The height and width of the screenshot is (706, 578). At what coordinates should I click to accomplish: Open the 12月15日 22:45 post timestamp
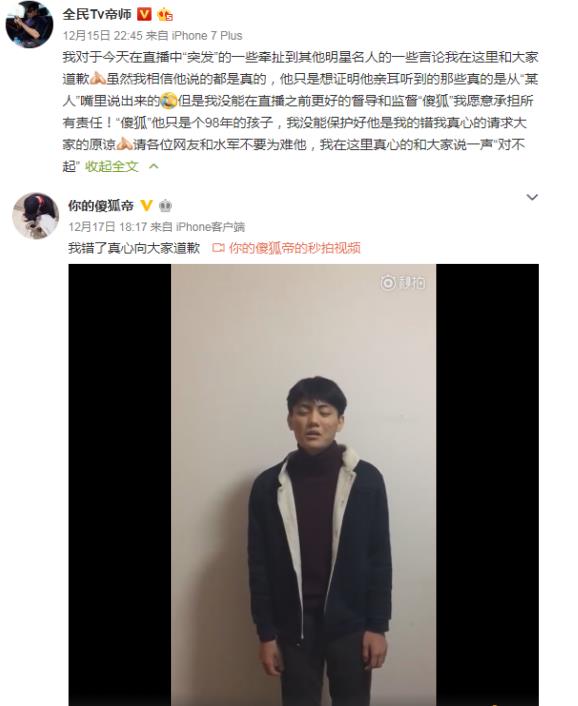(103, 36)
